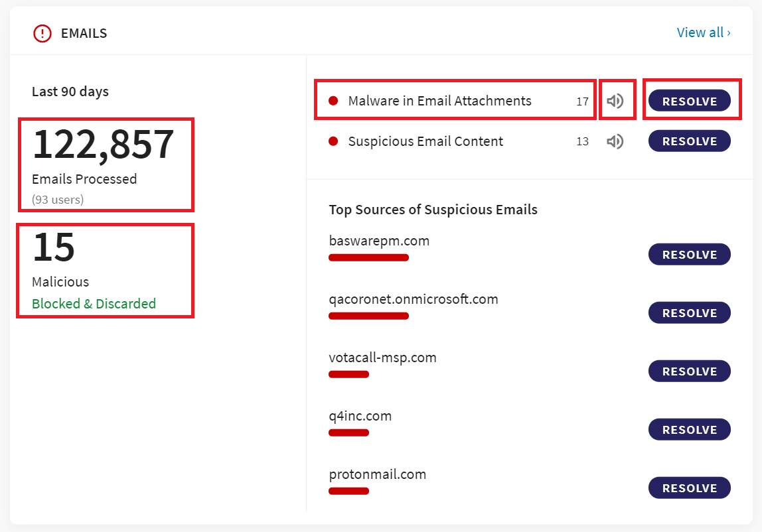This screenshot has height=532, width=762.
Task: Click the red bar under qacoronet.onmicrosoft.com
Action: point(368,316)
